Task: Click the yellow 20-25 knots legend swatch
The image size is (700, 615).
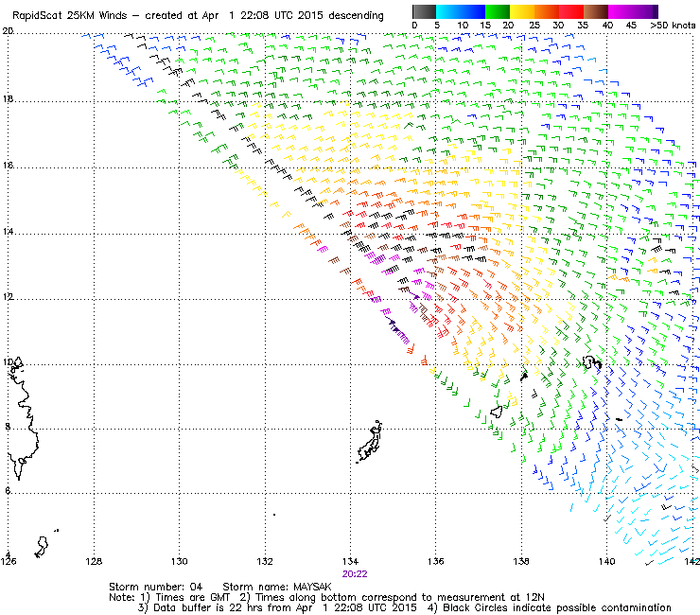Action: (x=522, y=11)
